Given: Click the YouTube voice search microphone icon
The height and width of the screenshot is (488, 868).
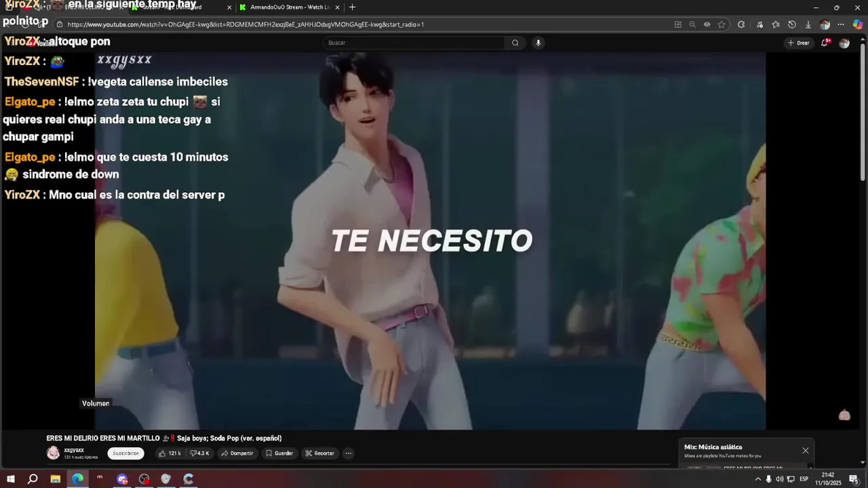Looking at the screenshot, I should tap(538, 43).
